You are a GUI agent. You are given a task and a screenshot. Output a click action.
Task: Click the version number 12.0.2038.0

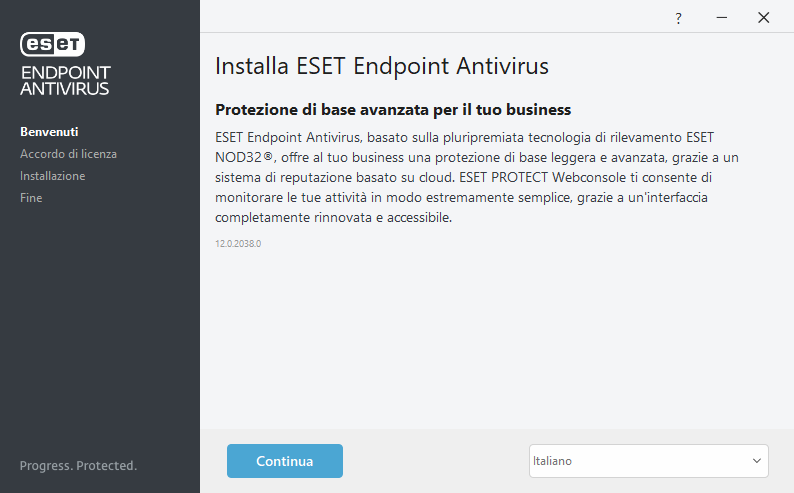click(x=237, y=243)
